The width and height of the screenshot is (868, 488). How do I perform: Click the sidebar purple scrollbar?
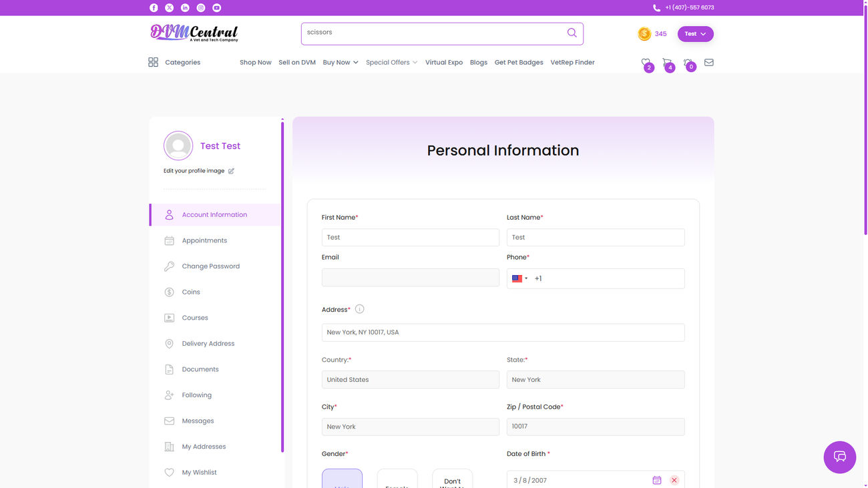pos(282,286)
